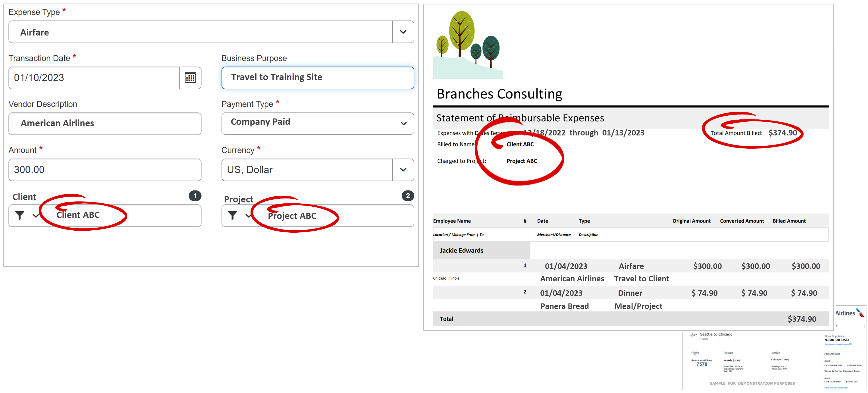The width and height of the screenshot is (868, 393).
Task: Click the Vendor Description American Airlines field
Action: click(105, 123)
